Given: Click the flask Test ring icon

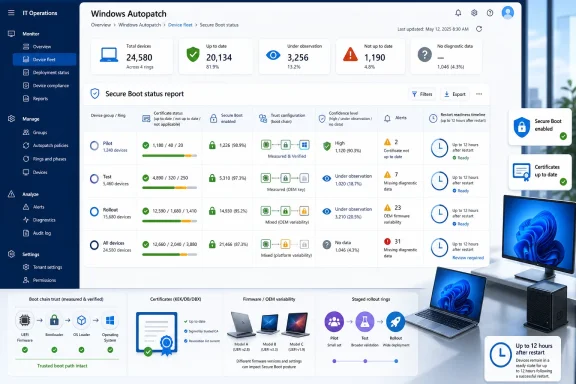Looking at the screenshot, I should pos(365,322).
